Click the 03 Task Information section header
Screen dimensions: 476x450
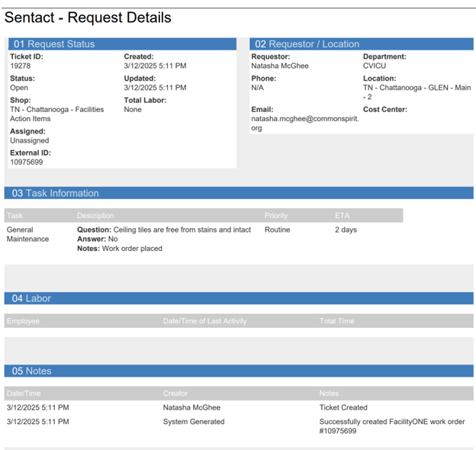point(55,193)
